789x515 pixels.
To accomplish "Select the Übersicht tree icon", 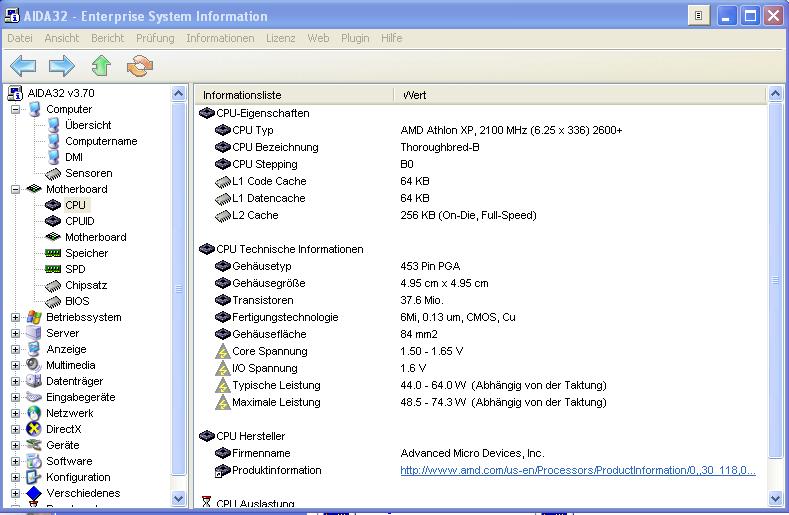I will coord(53,125).
